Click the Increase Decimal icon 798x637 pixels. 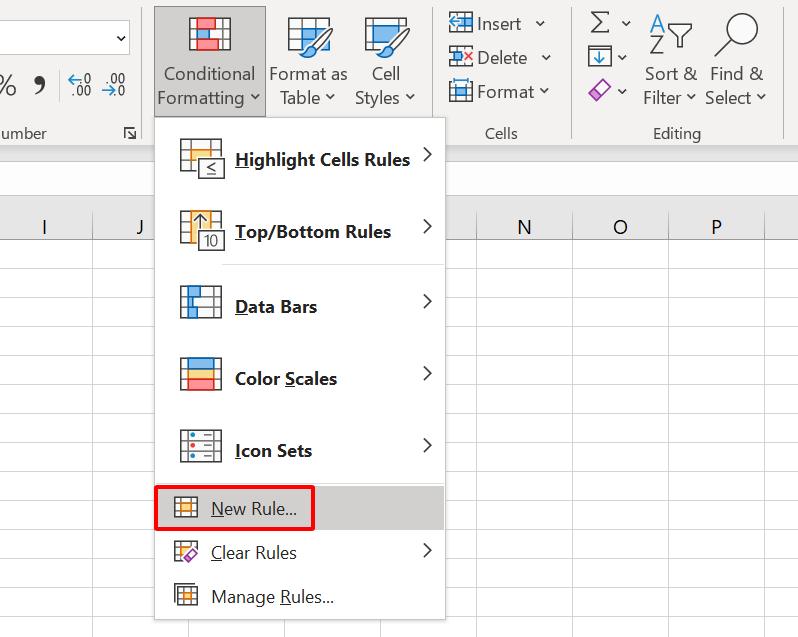(x=80, y=84)
